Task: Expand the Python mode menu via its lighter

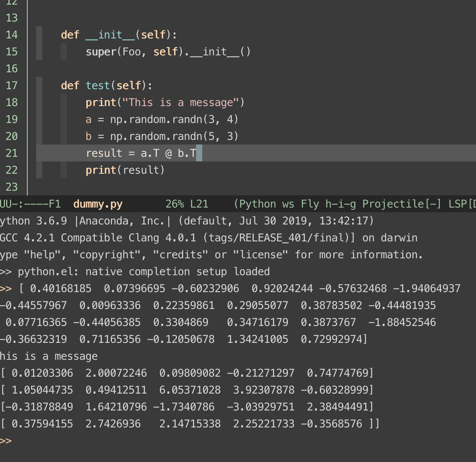Action: [257, 204]
